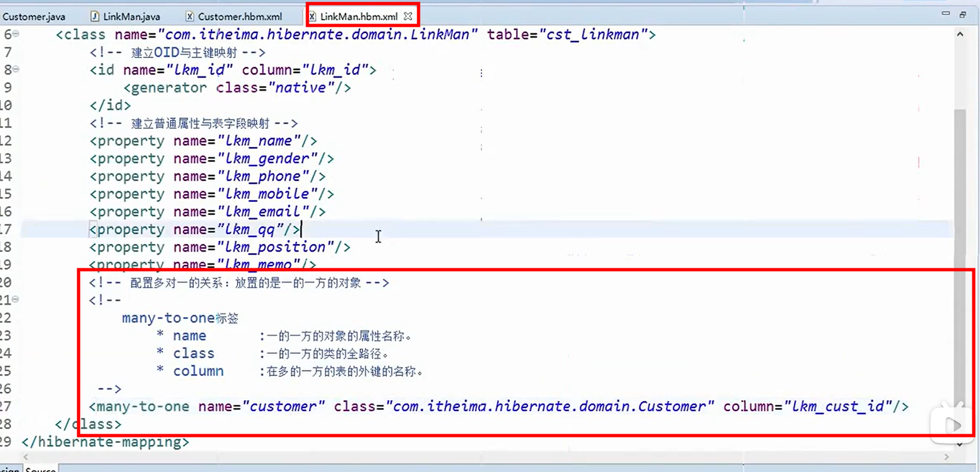Viewport: 980px width, 472px height.
Task: Select the LinkMan.hbm.xml tab
Action: [x=359, y=16]
